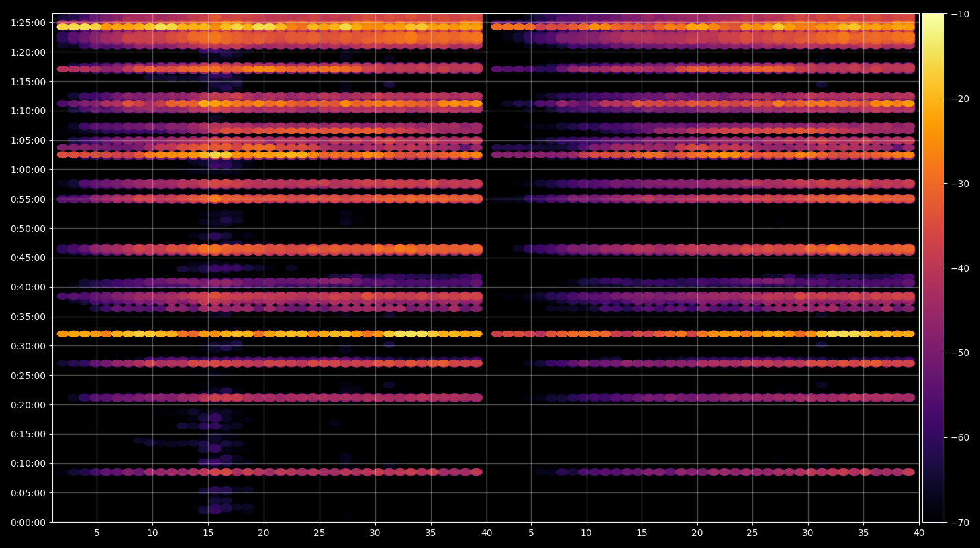980x548 pixels.
Task: Select x-axis label 40 ending the left plot
Action: 487,533
